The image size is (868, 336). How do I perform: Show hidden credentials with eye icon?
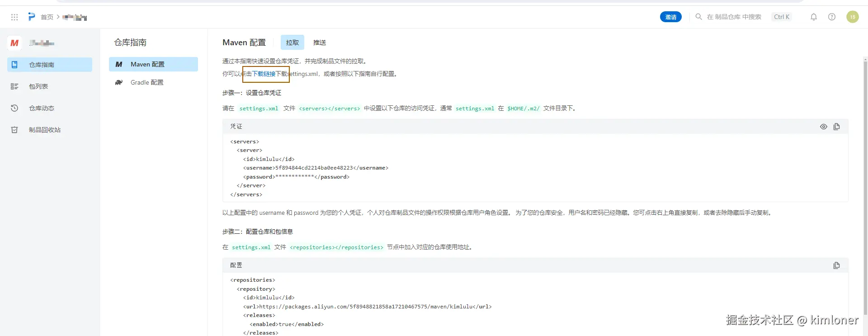pyautogui.click(x=824, y=127)
